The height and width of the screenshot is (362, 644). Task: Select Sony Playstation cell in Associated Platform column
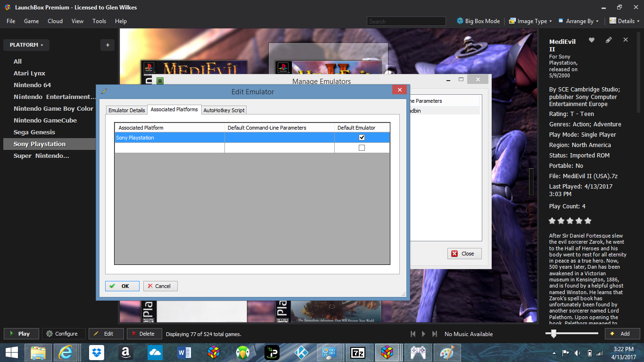click(x=170, y=138)
